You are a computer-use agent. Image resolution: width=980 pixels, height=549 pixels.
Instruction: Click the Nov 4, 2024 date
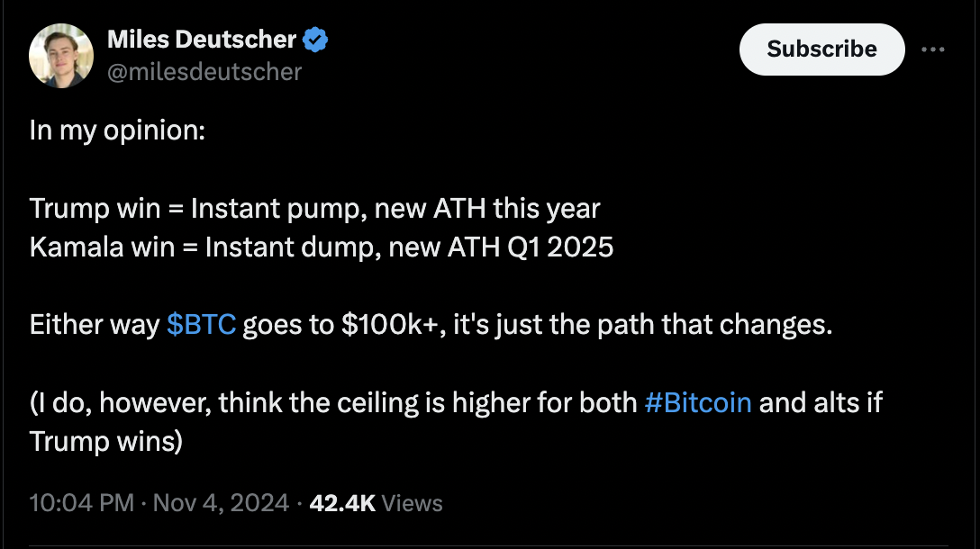pyautogui.click(x=222, y=502)
